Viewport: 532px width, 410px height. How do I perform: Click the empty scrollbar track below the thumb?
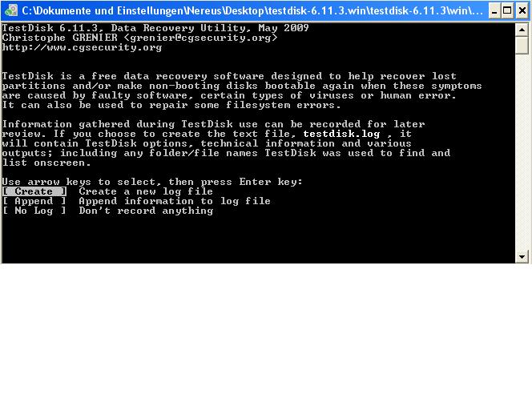point(522,152)
